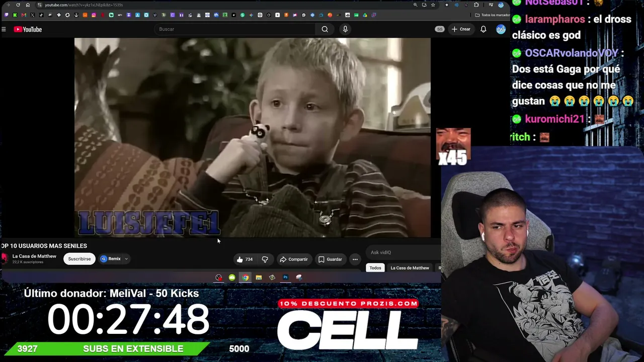Like the video with thumbs up
Viewport: 644px width, 362px height.
point(245,259)
